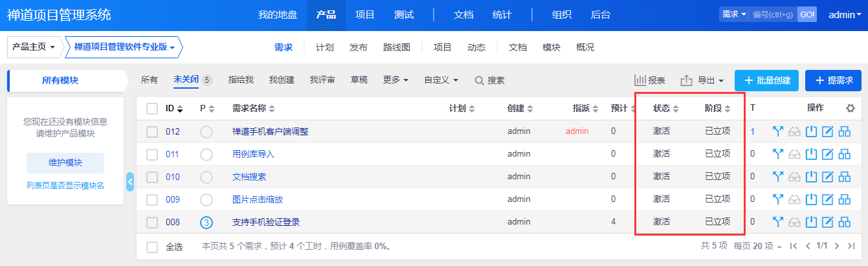
Task: Click the 维护模块 button
Action: (x=65, y=162)
